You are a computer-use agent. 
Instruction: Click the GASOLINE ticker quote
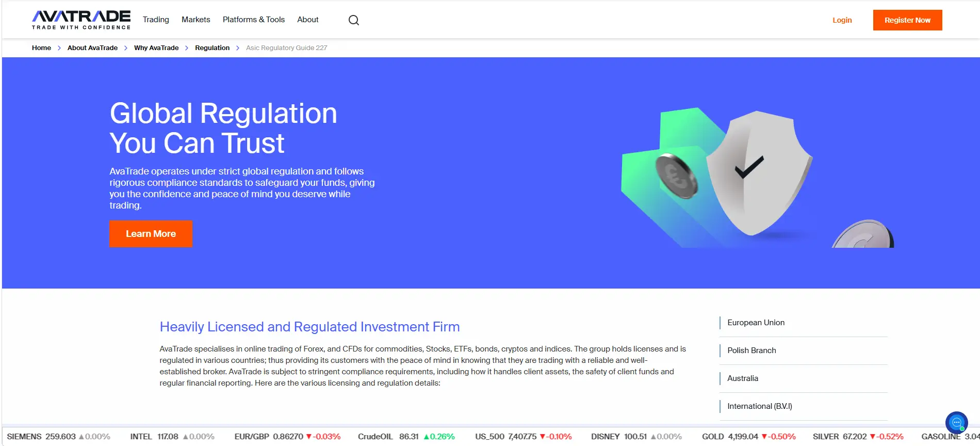tap(951, 437)
